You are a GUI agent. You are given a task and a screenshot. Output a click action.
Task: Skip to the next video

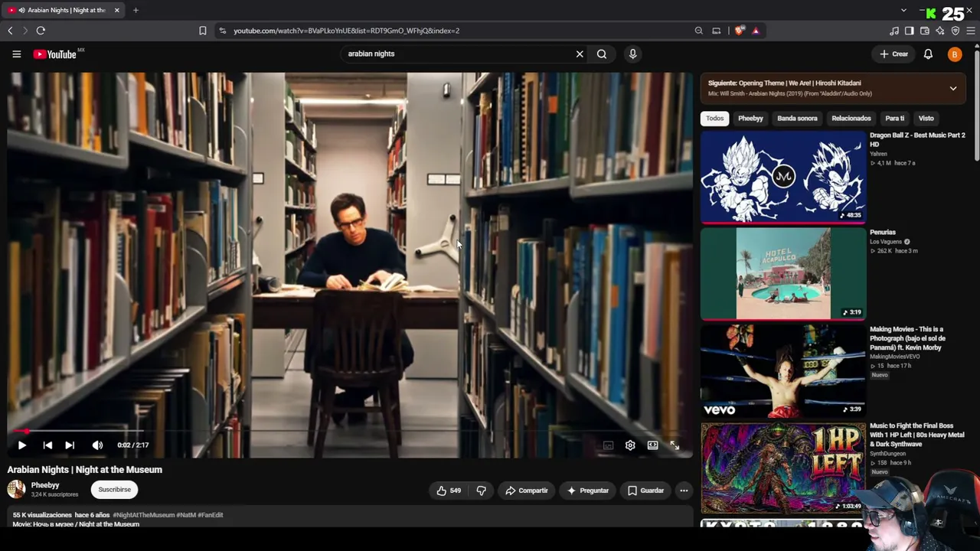click(70, 445)
